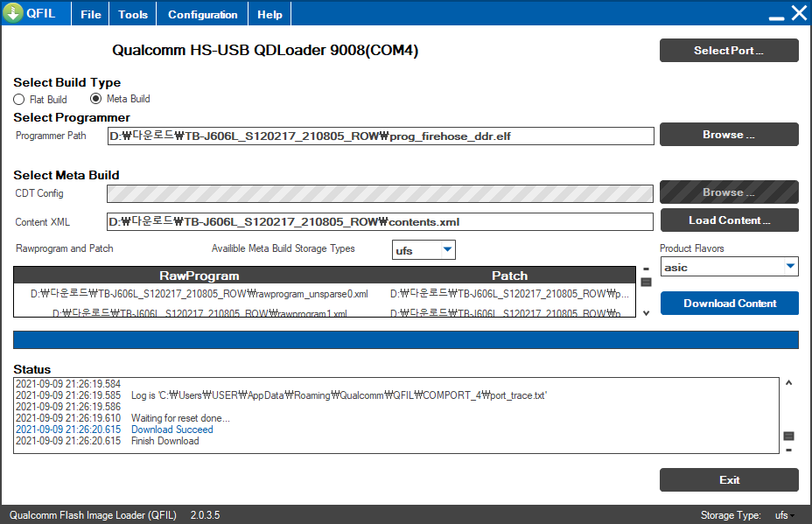Click the minus icon beside the RawProgram table
The height and width of the screenshot is (524, 812).
pos(646,269)
